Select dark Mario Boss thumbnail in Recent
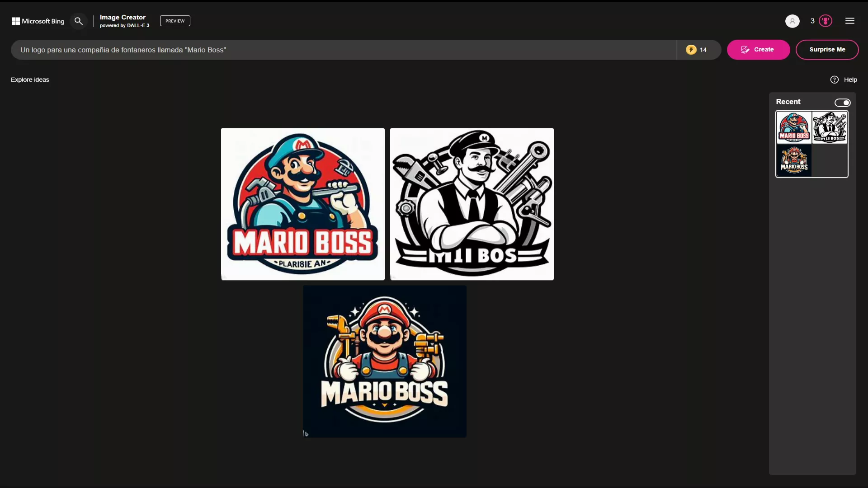The image size is (868, 488). pyautogui.click(x=794, y=160)
